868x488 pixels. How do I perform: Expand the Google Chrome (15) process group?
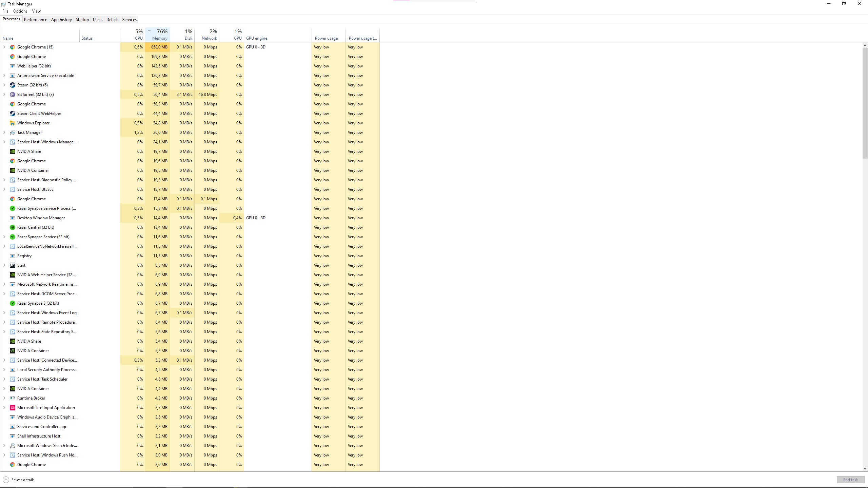point(4,47)
